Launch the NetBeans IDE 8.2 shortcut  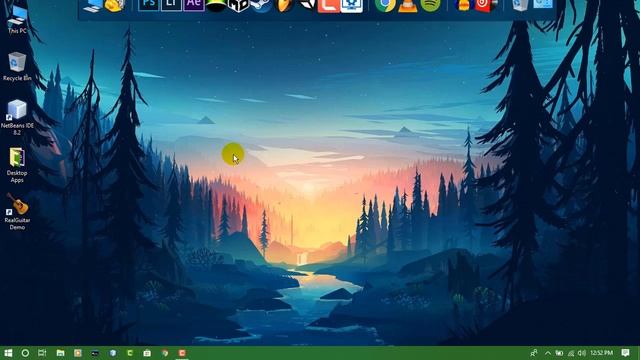tap(17, 118)
